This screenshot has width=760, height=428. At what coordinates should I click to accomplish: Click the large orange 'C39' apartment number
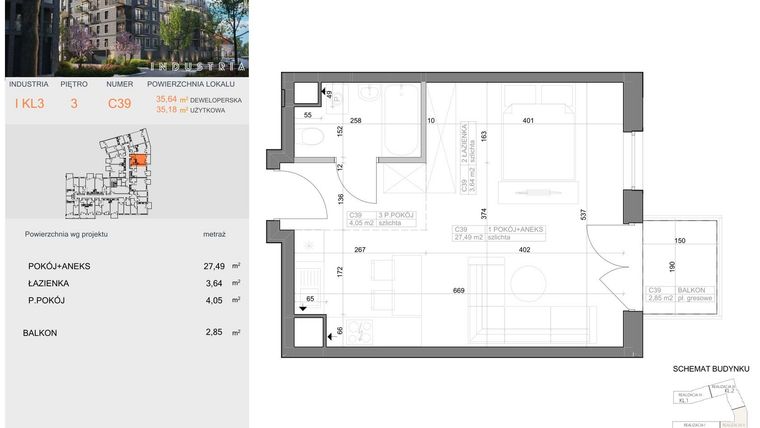pyautogui.click(x=119, y=103)
